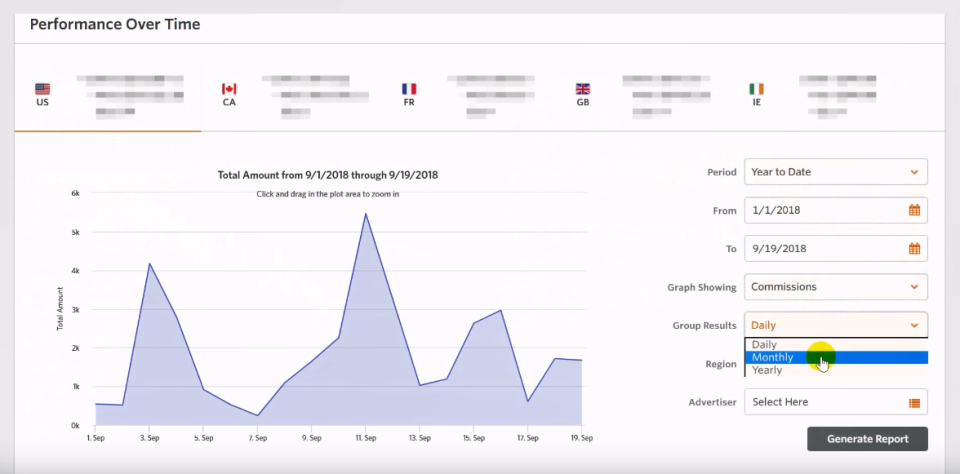Click the US flag icon

[42, 89]
